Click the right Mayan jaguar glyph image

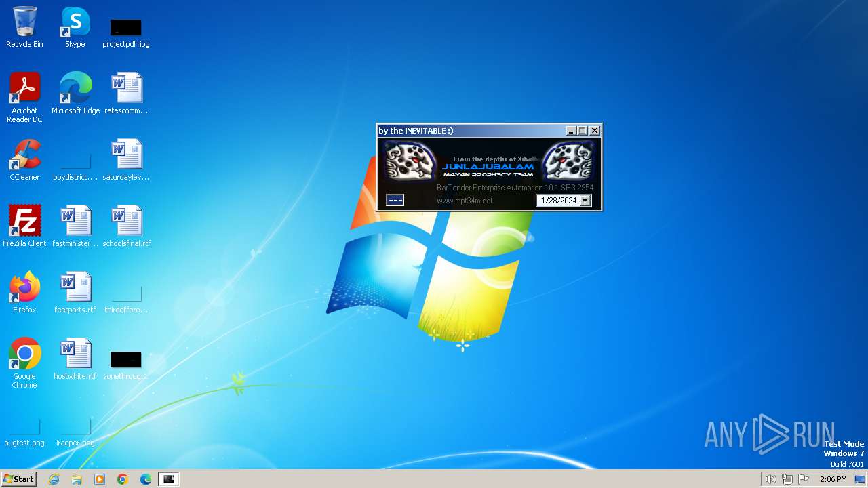point(570,161)
